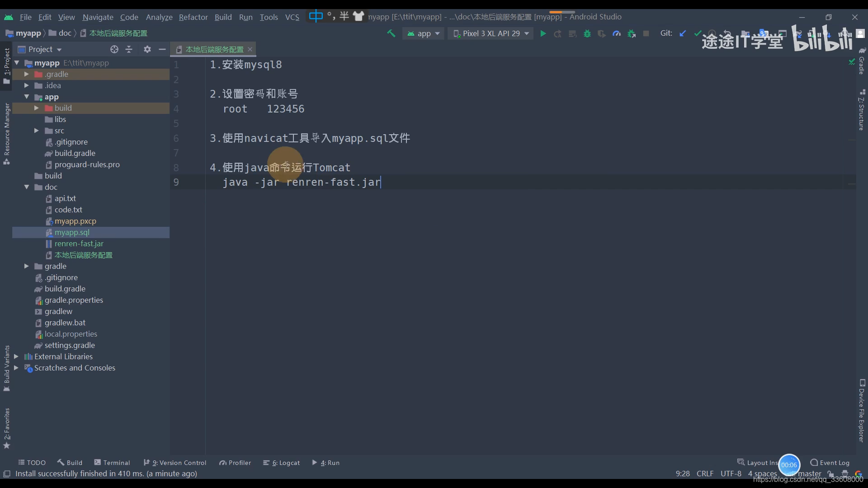Toggle the 2: Favorites side panel
Viewport: 868px width, 488px height.
click(x=6, y=428)
